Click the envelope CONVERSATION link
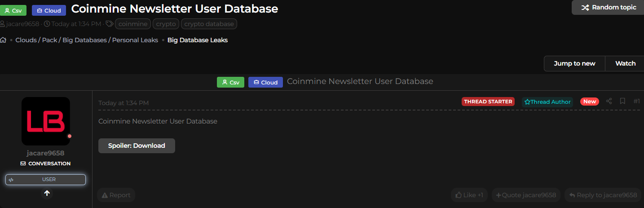 [x=45, y=164]
